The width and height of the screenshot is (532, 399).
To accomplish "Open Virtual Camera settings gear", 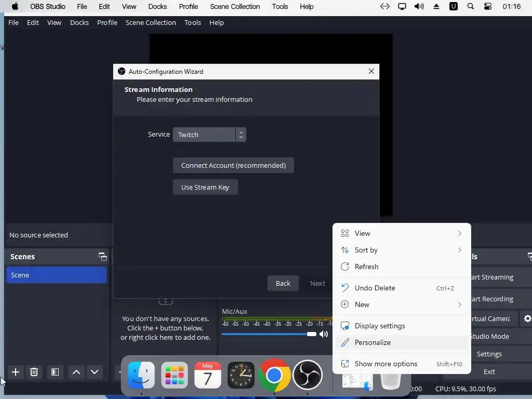I will click(x=527, y=318).
